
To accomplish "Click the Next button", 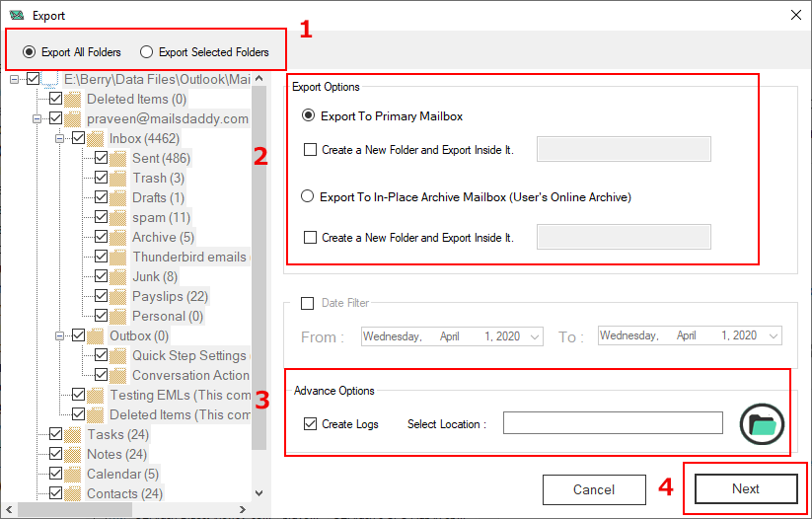I will (746, 488).
